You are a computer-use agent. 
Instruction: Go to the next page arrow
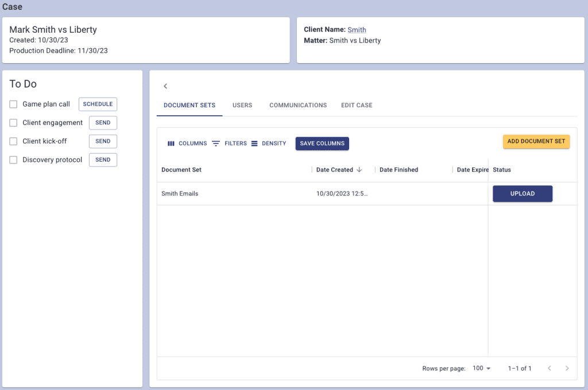(567, 368)
